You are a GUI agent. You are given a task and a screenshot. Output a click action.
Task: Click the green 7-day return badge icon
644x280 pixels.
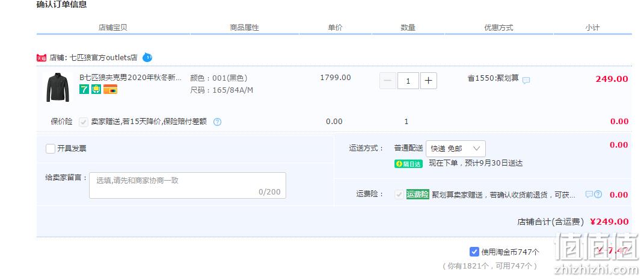click(x=84, y=89)
